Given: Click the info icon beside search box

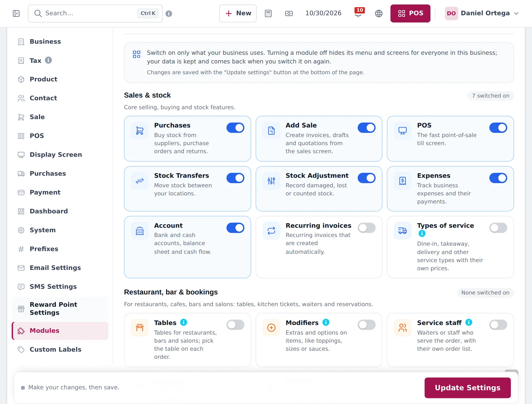Looking at the screenshot, I should coord(169,13).
